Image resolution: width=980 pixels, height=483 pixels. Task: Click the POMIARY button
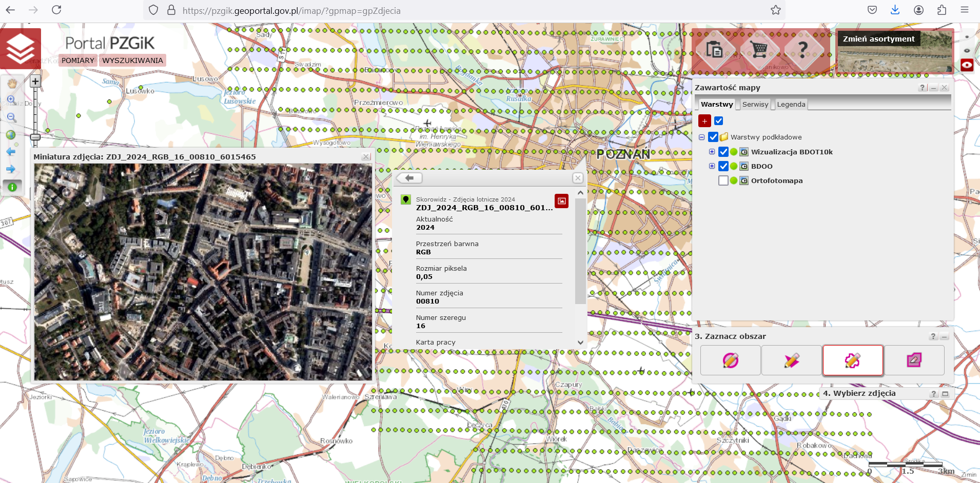78,61
